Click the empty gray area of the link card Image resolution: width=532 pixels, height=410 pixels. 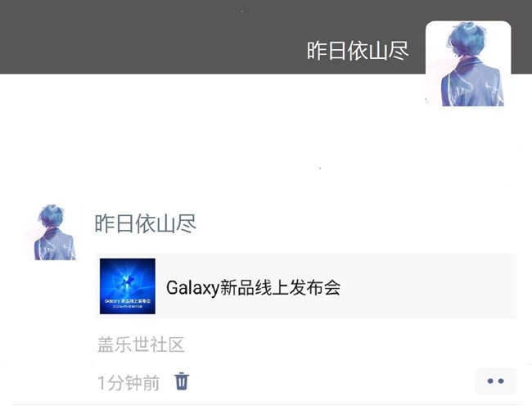(x=427, y=286)
